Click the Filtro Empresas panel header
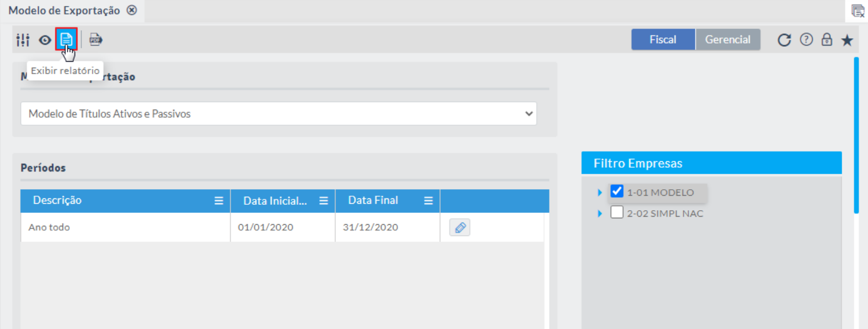Image resolution: width=868 pixels, height=329 pixels. [x=712, y=163]
